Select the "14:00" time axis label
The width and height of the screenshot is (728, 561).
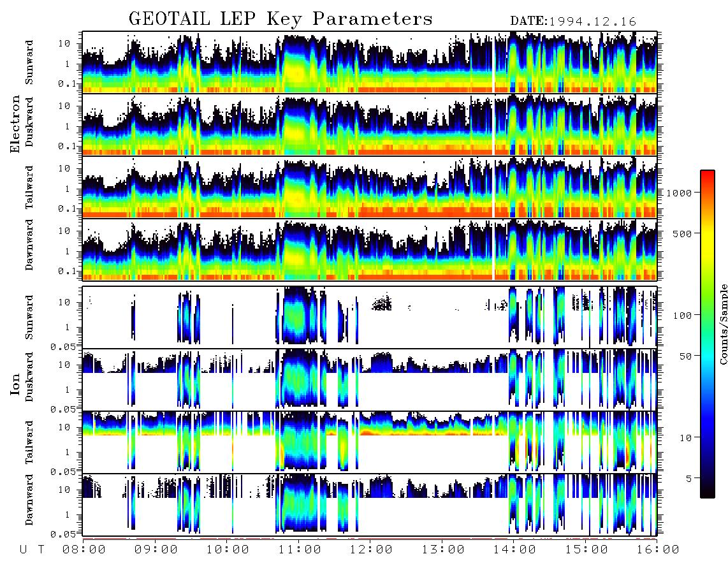(x=514, y=550)
